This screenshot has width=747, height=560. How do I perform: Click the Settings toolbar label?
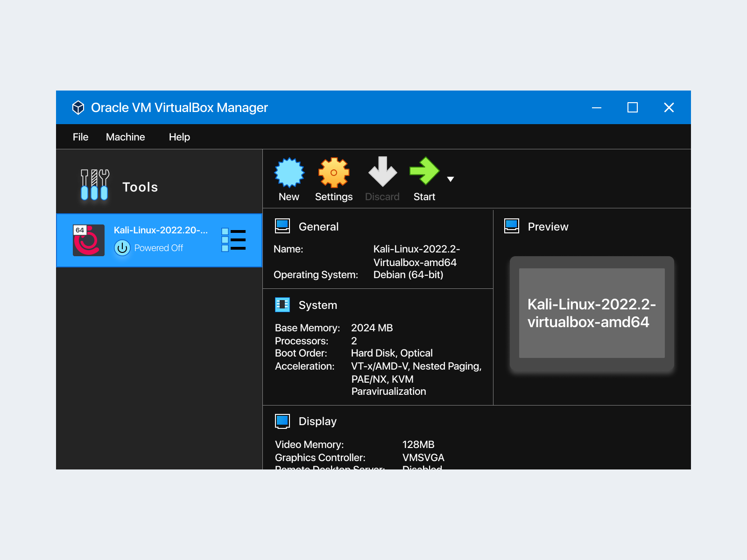(x=334, y=197)
